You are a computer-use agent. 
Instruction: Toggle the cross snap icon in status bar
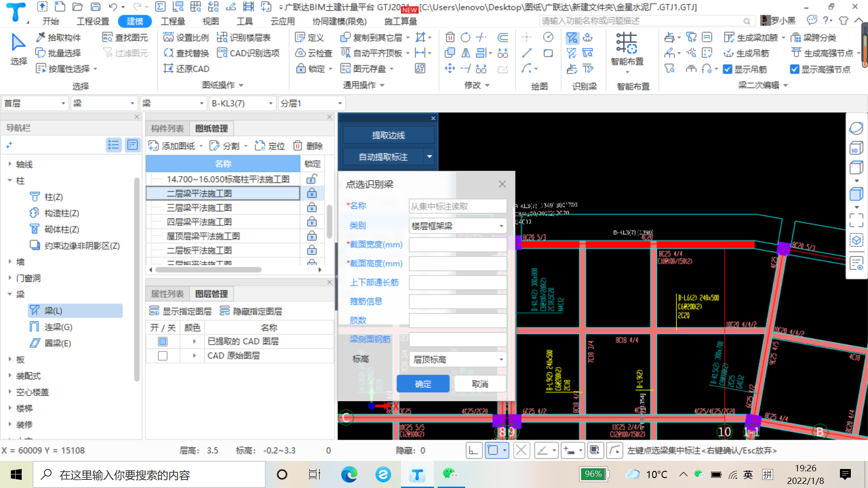click(521, 450)
